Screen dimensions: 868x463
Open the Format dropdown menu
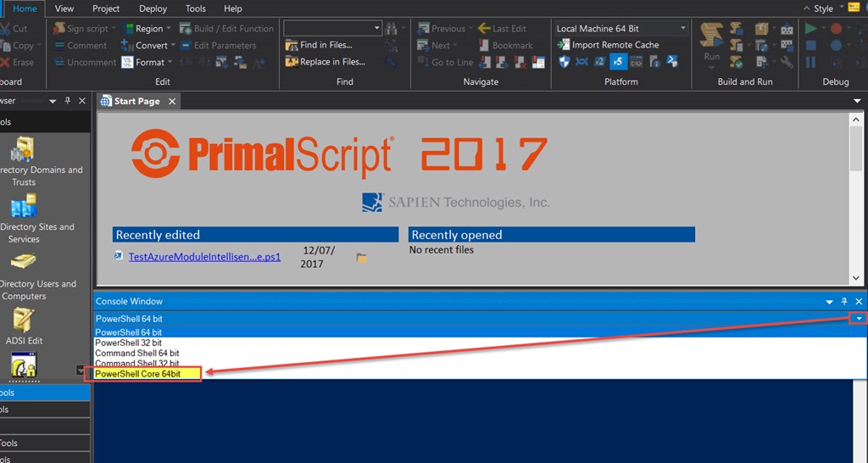pyautogui.click(x=147, y=62)
